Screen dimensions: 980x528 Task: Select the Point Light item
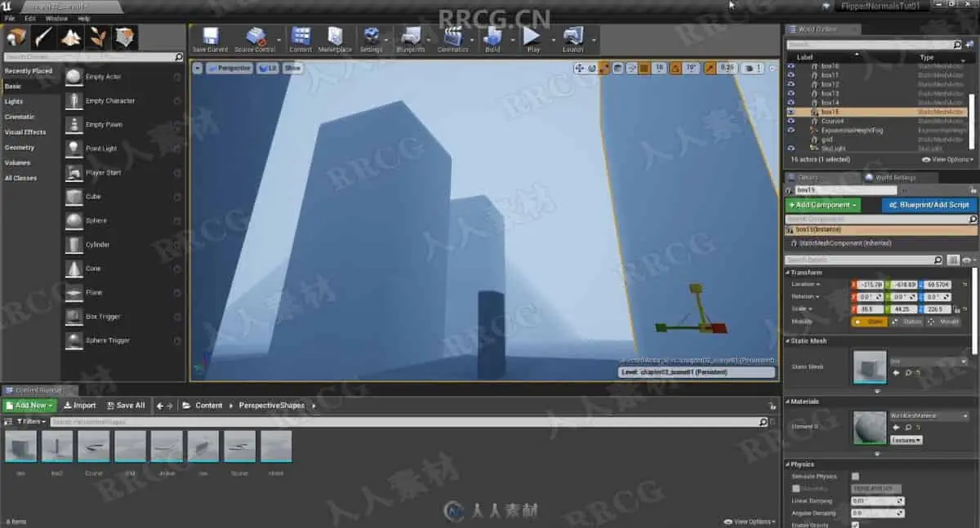(x=124, y=149)
